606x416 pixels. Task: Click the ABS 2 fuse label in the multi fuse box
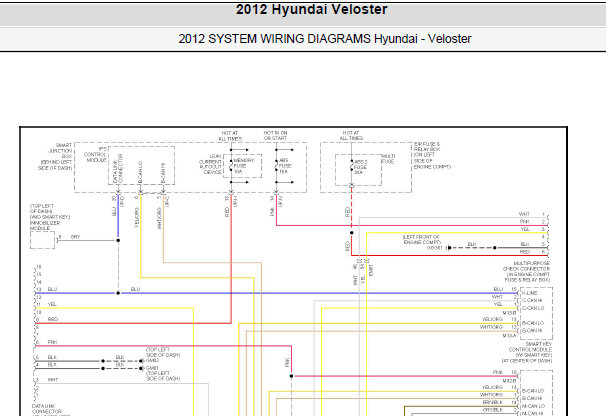(x=361, y=167)
